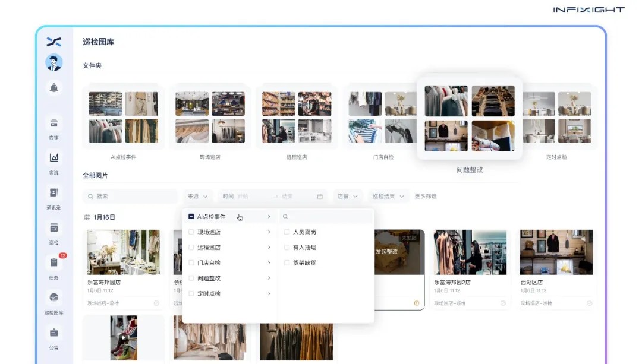Click the status check icon on the 乐富海邦园2店 card
Image resolution: width=642 pixels, height=364 pixels.
(x=503, y=303)
